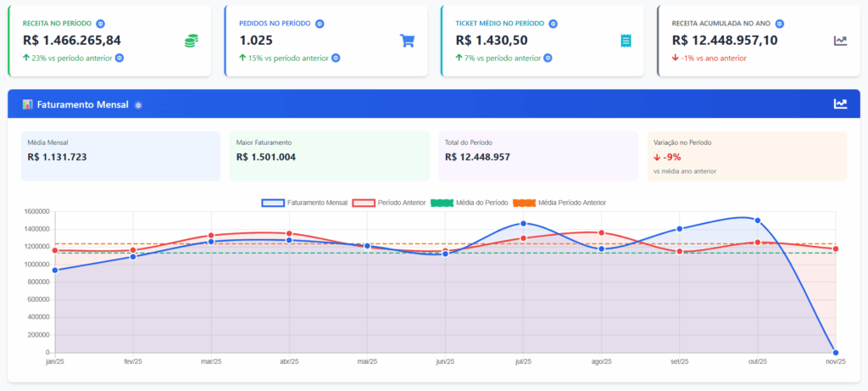Click info icon next to Receita no Período
Image resolution: width=868 pixels, height=391 pixels.
click(x=101, y=24)
